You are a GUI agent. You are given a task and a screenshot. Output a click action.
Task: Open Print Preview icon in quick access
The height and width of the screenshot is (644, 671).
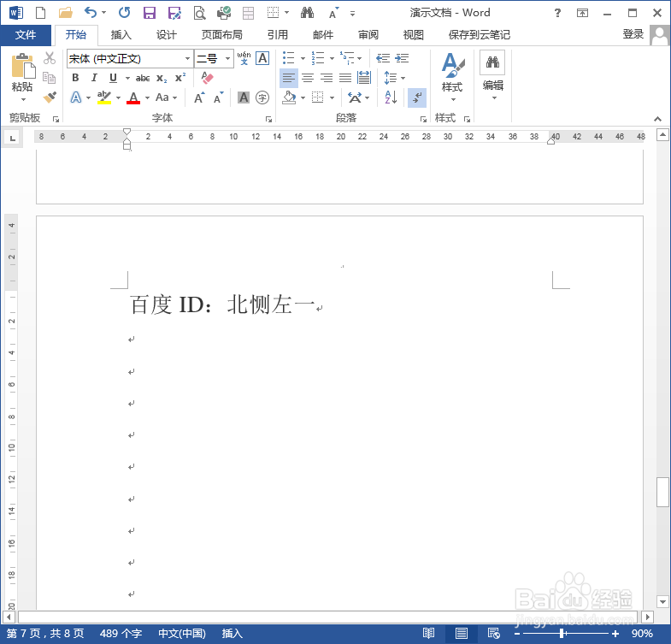click(x=199, y=13)
